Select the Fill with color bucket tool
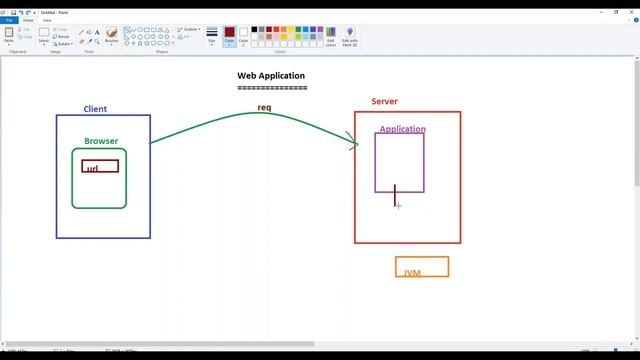The height and width of the screenshot is (360, 640). click(89, 32)
